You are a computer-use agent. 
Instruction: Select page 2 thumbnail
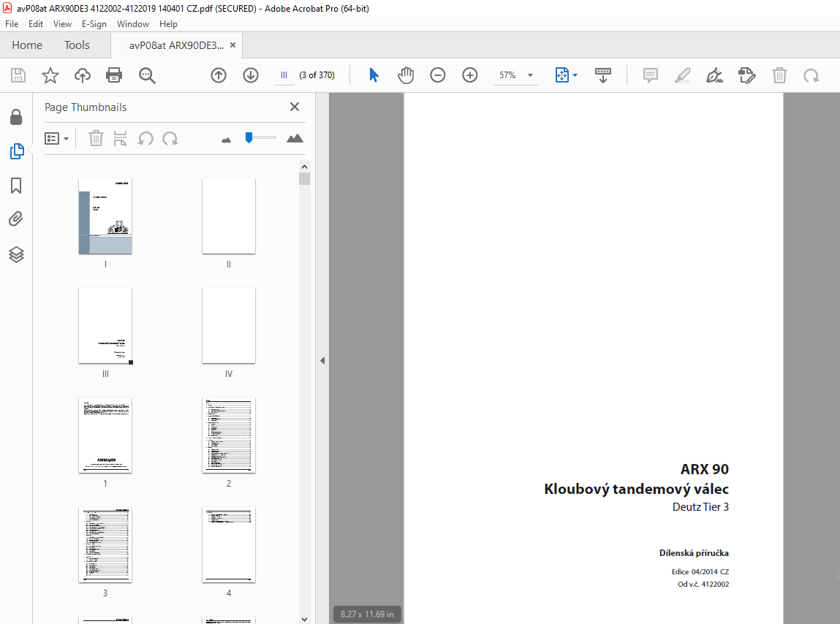229,435
